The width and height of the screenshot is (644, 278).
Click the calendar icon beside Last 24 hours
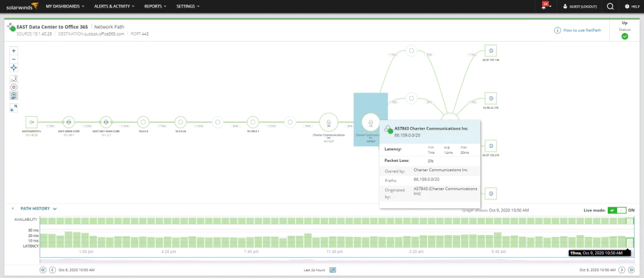click(333, 270)
